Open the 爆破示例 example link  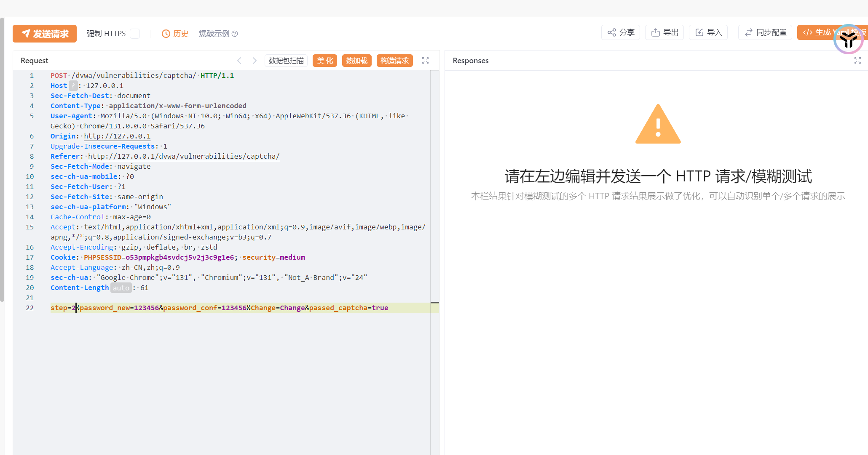[x=214, y=34]
